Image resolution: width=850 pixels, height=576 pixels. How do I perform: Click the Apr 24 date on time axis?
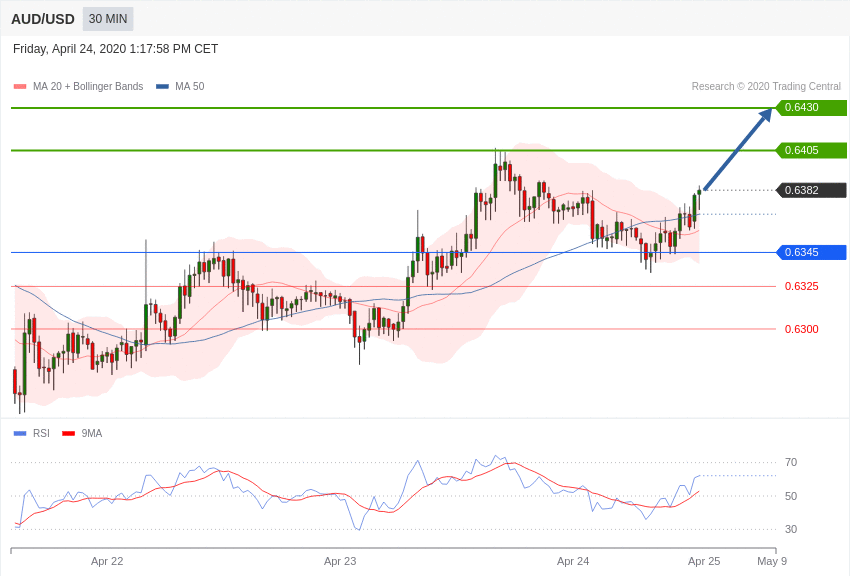(573, 561)
